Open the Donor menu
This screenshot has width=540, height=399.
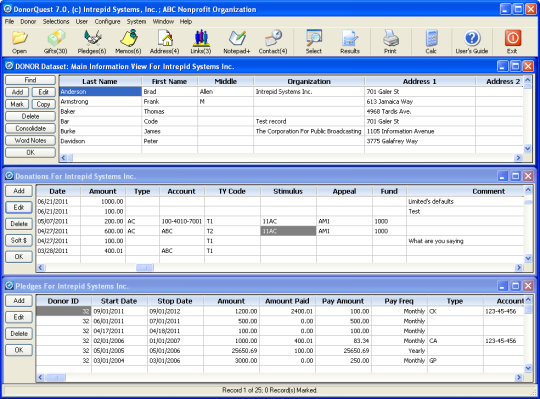pyautogui.click(x=28, y=21)
